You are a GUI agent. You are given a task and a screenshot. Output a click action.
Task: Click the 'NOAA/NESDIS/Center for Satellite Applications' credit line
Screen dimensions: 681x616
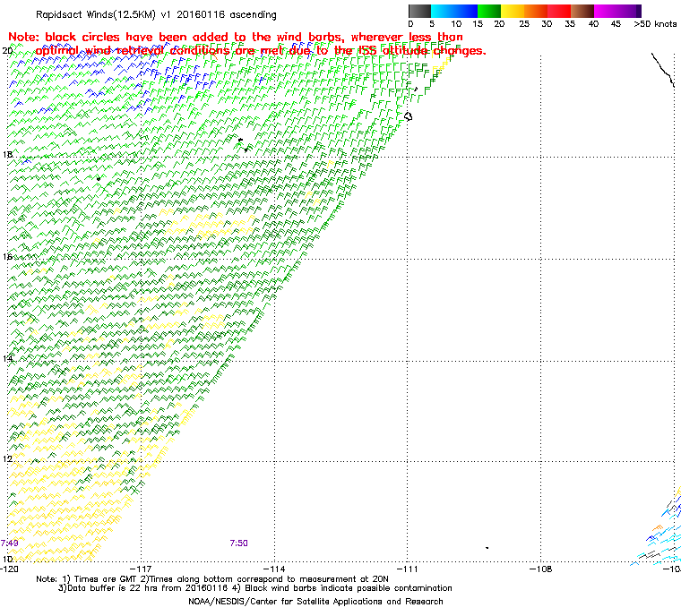[x=315, y=602]
